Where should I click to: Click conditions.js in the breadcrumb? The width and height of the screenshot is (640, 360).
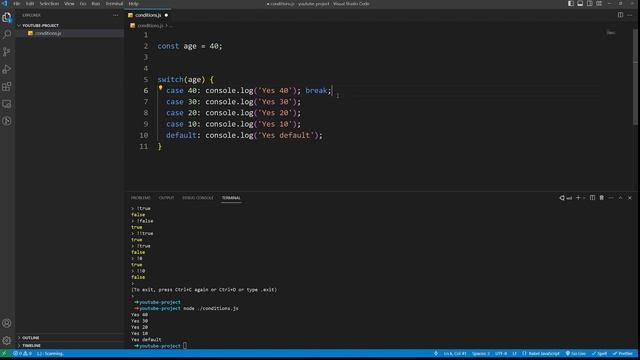150,25
